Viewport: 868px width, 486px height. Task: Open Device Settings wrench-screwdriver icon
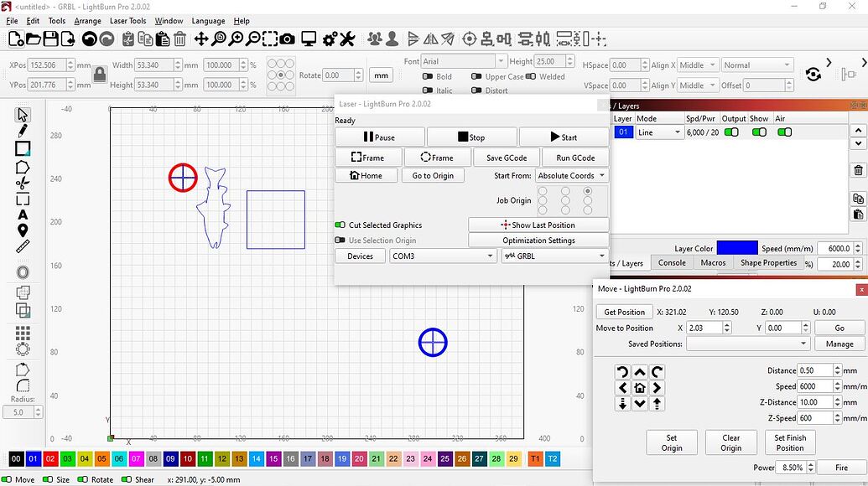[347, 39]
